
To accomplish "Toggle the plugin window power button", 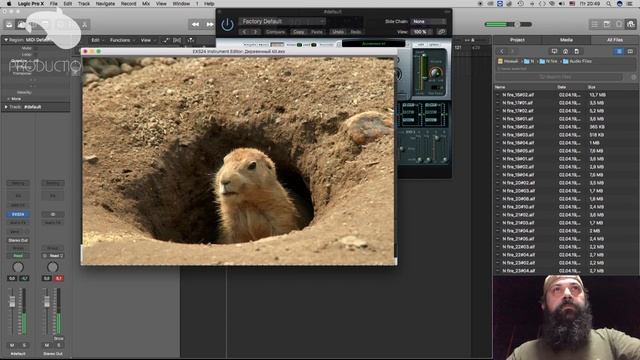I will [x=227, y=24].
